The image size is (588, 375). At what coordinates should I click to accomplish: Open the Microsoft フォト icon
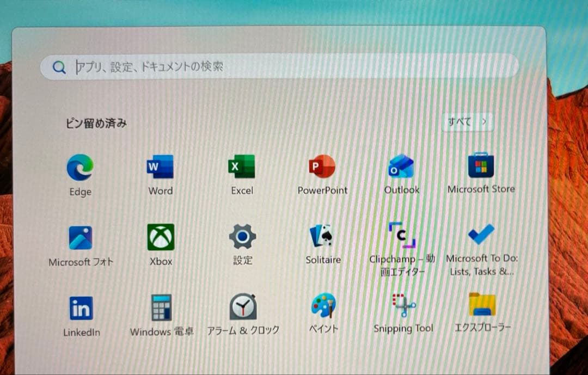click(x=81, y=238)
